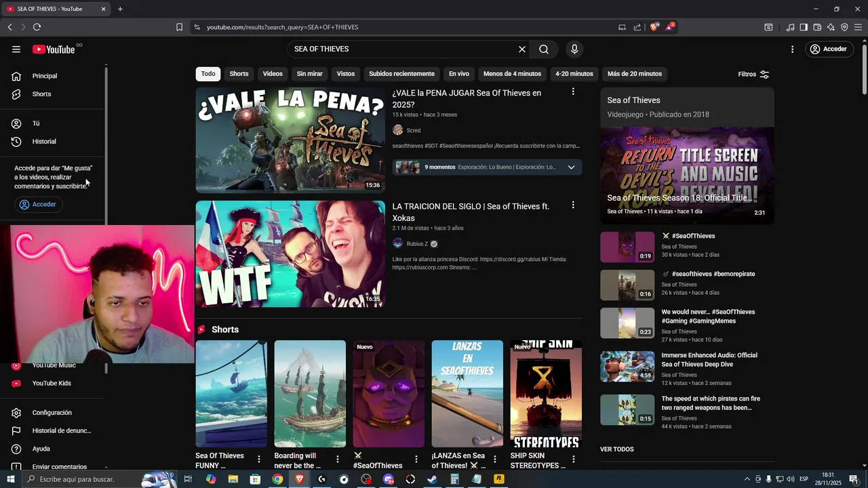Viewport: 868px width, 488px height.
Task: Bookmark this page with the bookmark icon
Action: tap(179, 27)
